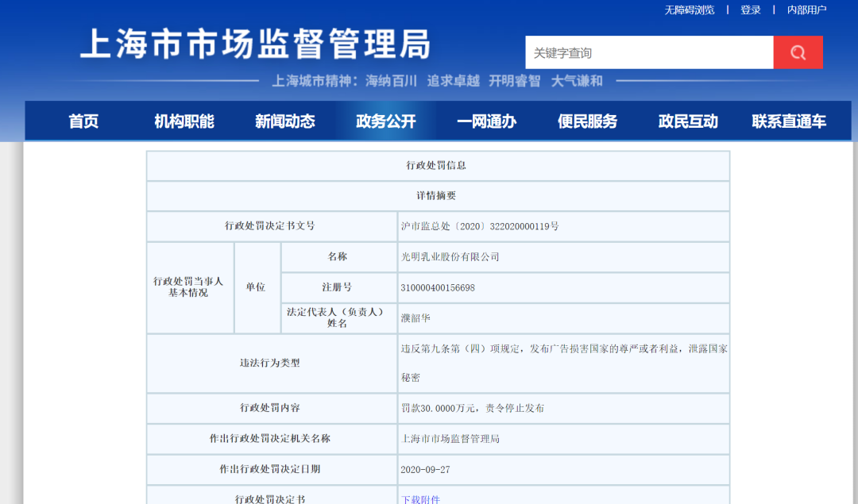This screenshot has height=504, width=858.
Task: Click the violation type description text
Action: (x=564, y=363)
